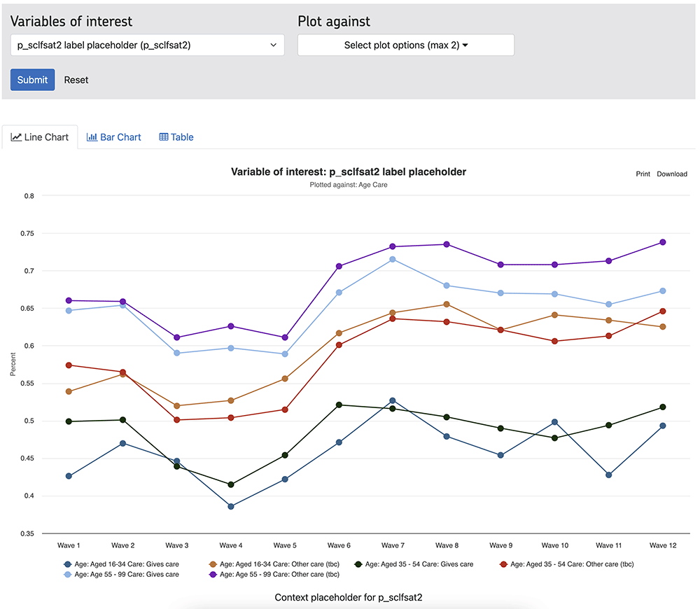Viewport: 700px width, 609px height.
Task: Open the Variables of interest dropdown
Action: [x=147, y=45]
